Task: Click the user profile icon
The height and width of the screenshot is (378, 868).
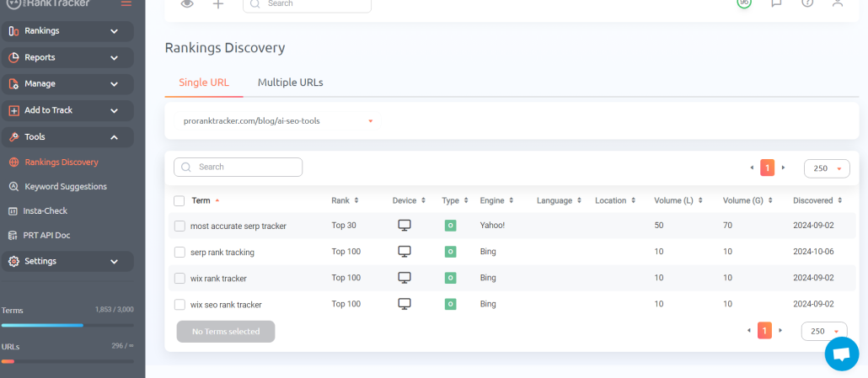Action: tap(838, 3)
